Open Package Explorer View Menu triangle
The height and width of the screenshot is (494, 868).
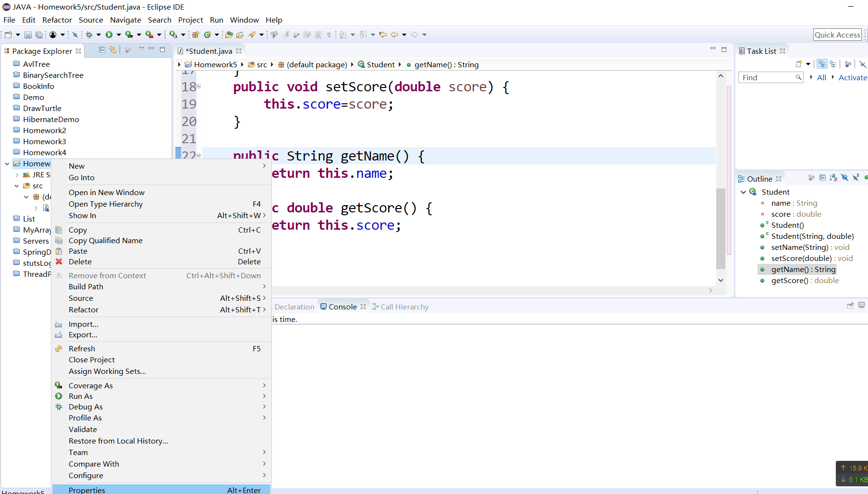(141, 49)
